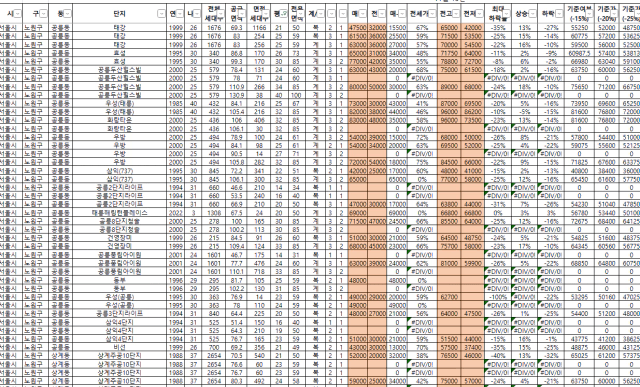Image resolution: width=640 pixels, height=387 pixels.
Task: Select the cell showing 476 households
Action: point(259,263)
